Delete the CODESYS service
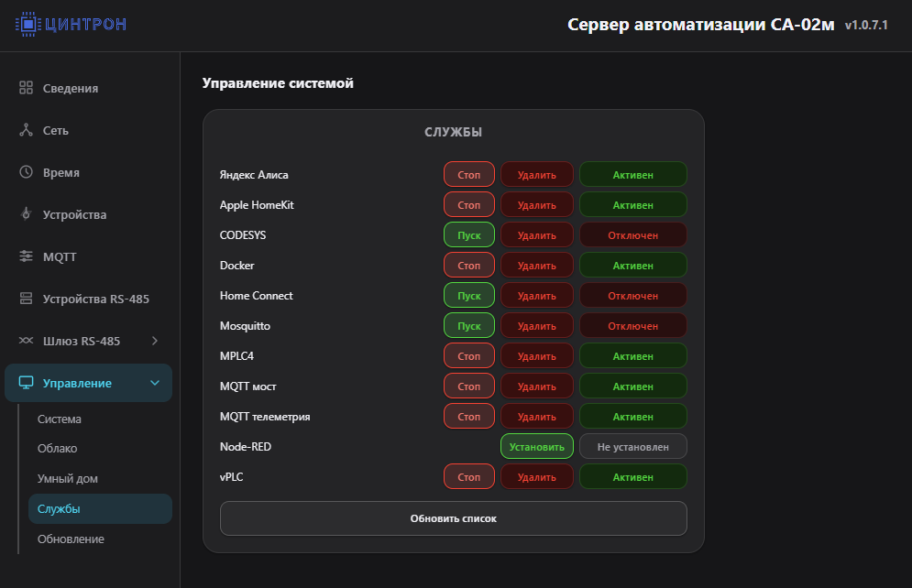This screenshot has width=912, height=588. click(537, 234)
